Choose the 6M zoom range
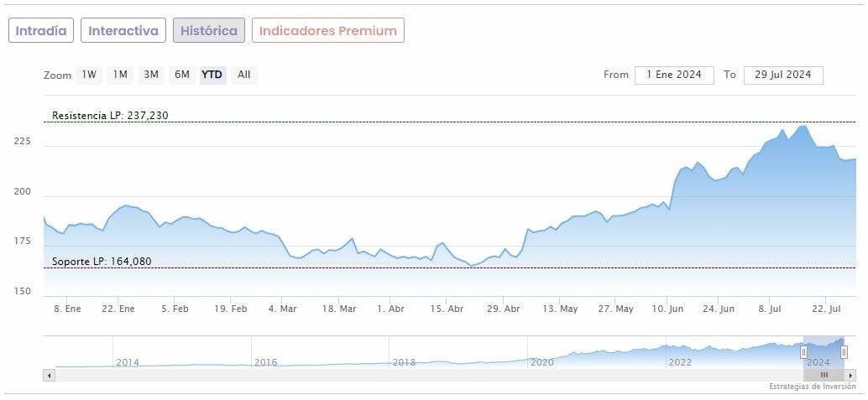Viewport: 868px width, 400px height. click(x=182, y=75)
